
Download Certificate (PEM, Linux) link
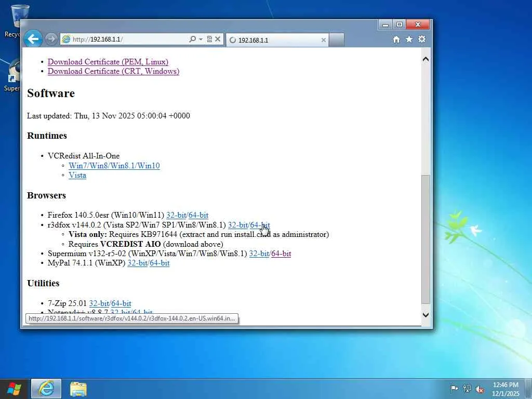tap(108, 62)
